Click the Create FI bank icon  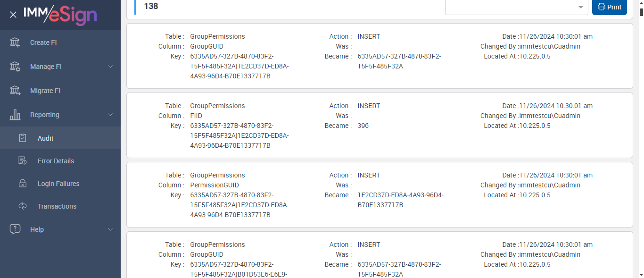pos(15,42)
